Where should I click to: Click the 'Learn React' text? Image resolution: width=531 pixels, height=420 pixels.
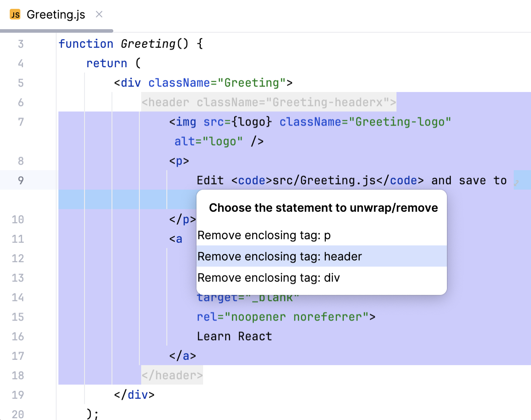point(234,336)
